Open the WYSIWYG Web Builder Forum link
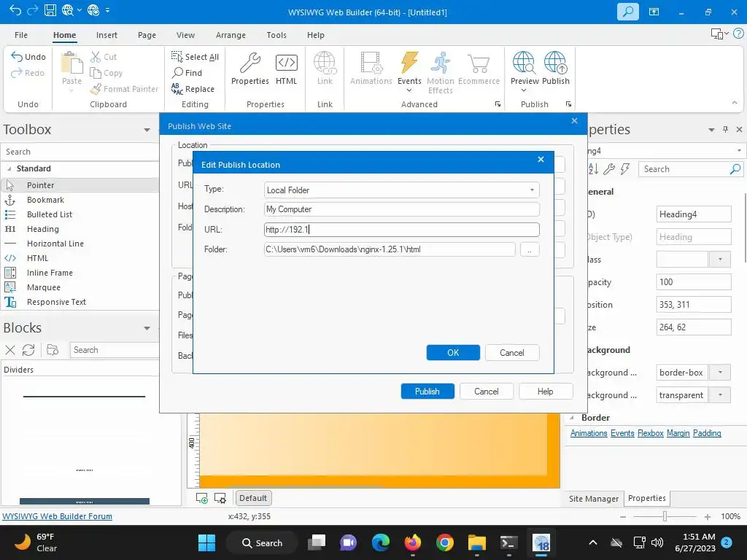The width and height of the screenshot is (747, 560). click(x=57, y=516)
